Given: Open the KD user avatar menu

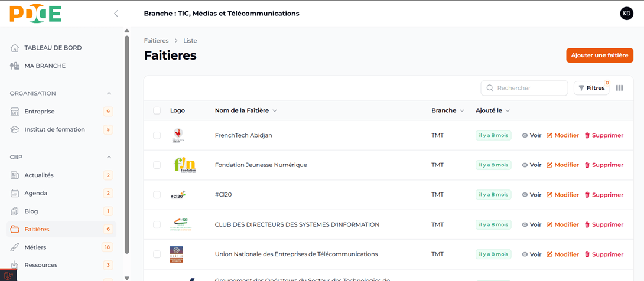Looking at the screenshot, I should click(626, 14).
